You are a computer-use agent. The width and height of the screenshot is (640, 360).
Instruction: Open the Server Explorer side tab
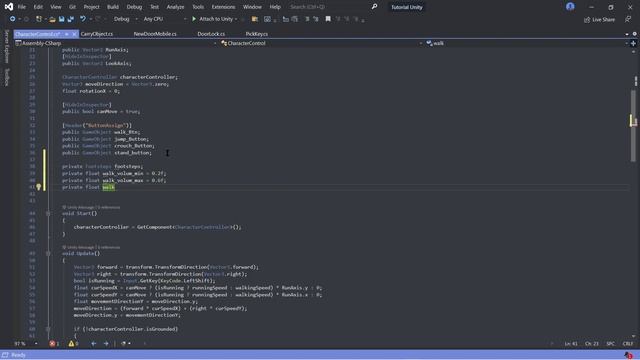pyautogui.click(x=6, y=46)
